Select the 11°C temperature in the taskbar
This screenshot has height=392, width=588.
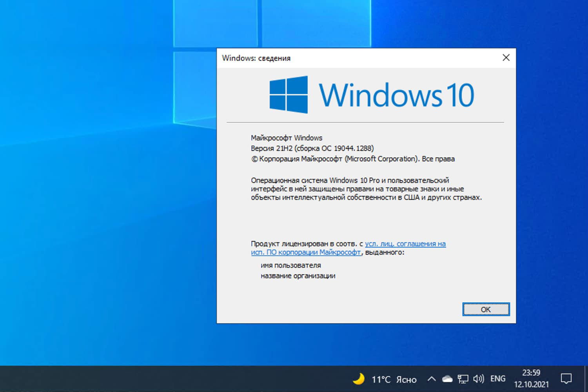pos(381,379)
